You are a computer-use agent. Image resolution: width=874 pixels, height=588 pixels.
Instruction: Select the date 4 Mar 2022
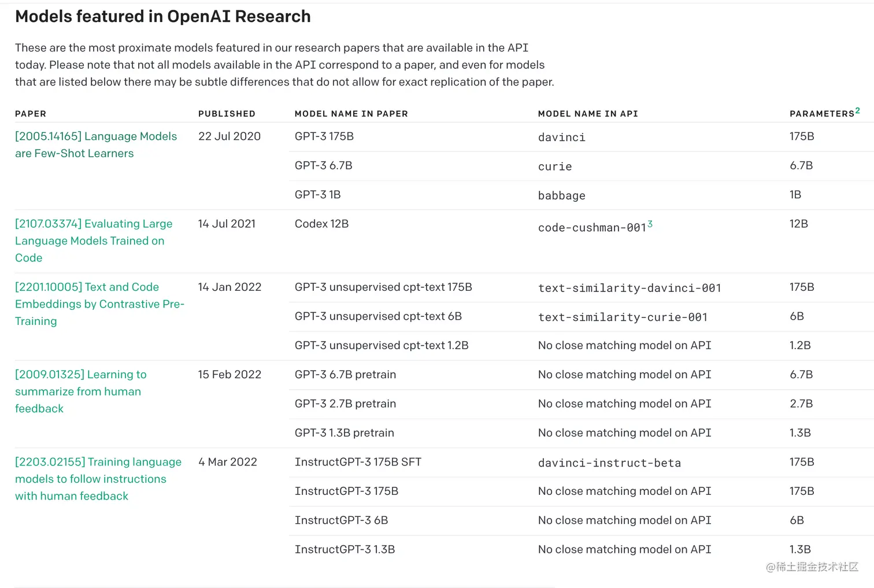pos(228,462)
